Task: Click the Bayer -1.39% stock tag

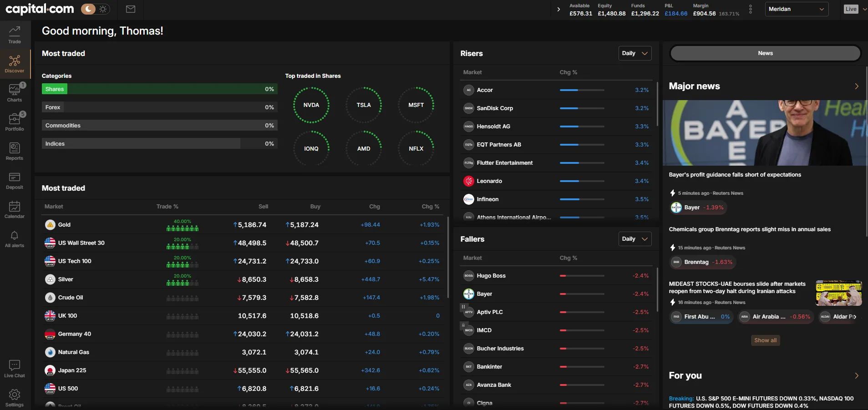Action: click(698, 208)
